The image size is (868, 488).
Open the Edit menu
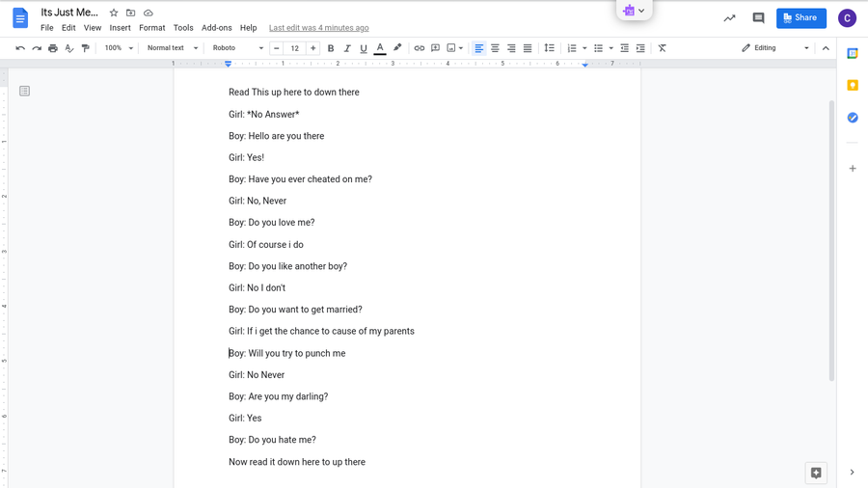click(x=68, y=28)
